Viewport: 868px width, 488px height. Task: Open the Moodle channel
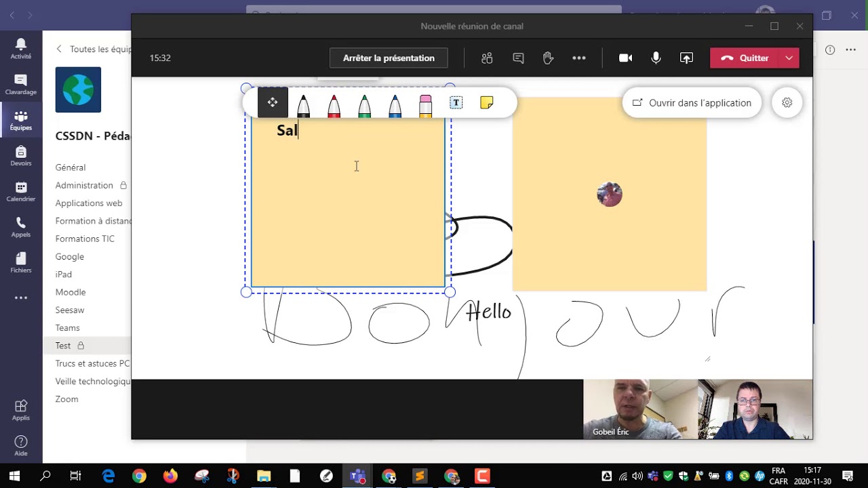pyautogui.click(x=71, y=292)
